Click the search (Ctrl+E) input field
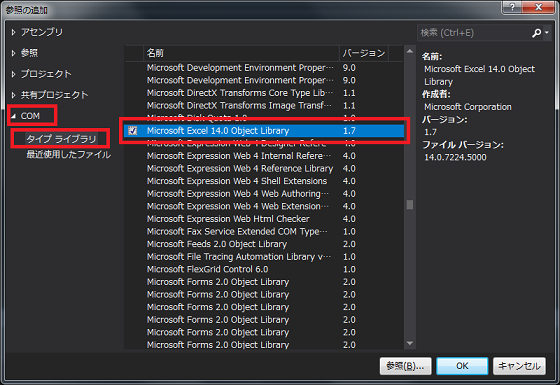 click(475, 33)
